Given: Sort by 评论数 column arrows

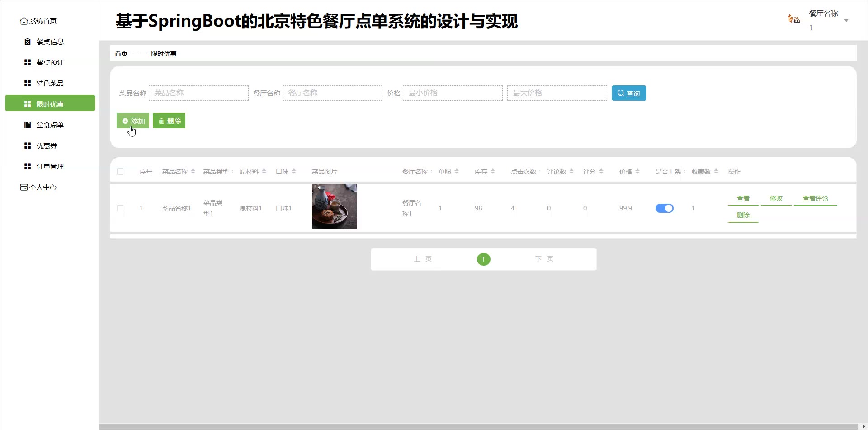Looking at the screenshot, I should tap(571, 172).
